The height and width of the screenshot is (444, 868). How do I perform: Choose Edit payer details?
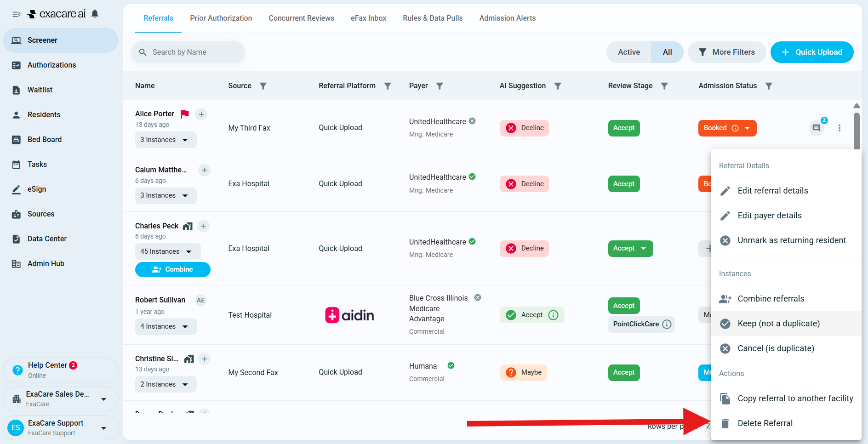(x=786, y=216)
